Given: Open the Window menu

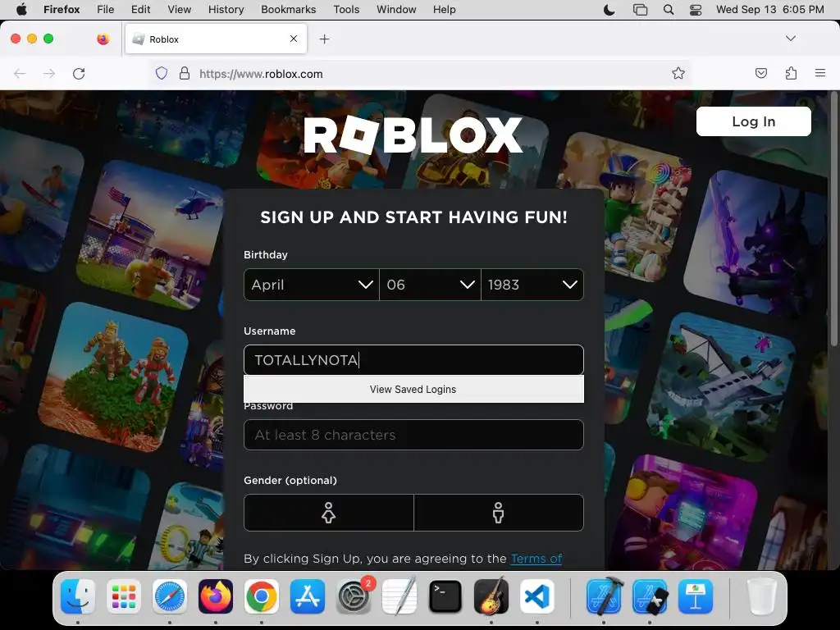Looking at the screenshot, I should click(396, 9).
